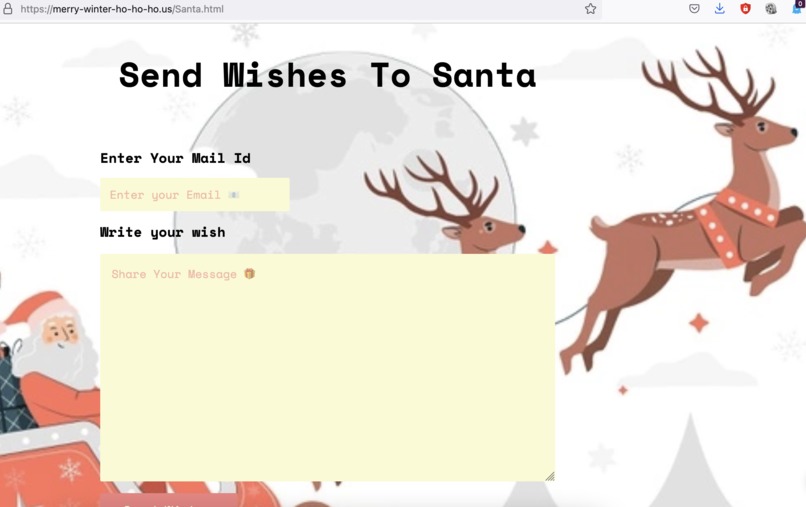Click the red shield extension icon
Viewport: 806px width, 507px height.
(x=745, y=8)
